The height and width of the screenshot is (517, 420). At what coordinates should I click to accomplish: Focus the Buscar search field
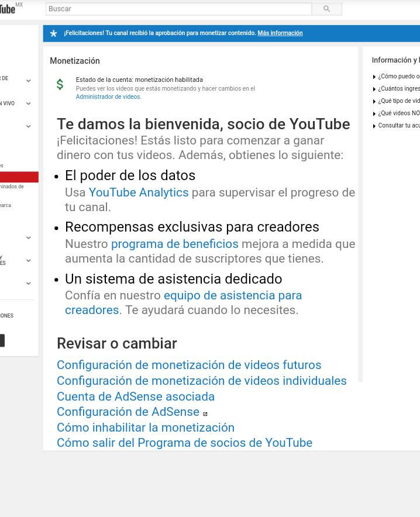[178, 9]
